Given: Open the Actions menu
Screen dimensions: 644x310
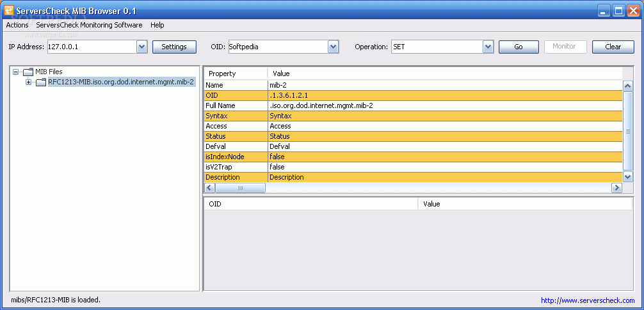Looking at the screenshot, I should click(17, 25).
